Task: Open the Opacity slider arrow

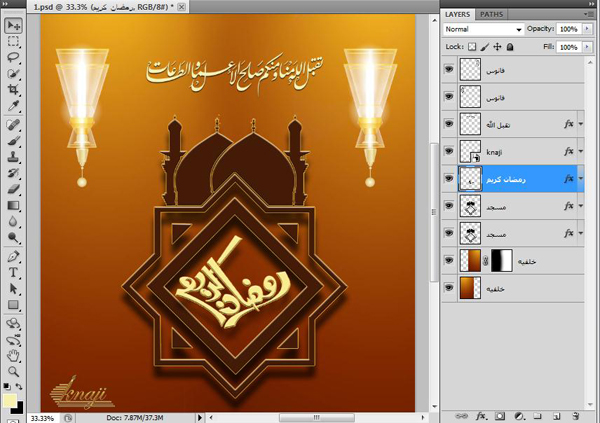Action: pos(586,30)
